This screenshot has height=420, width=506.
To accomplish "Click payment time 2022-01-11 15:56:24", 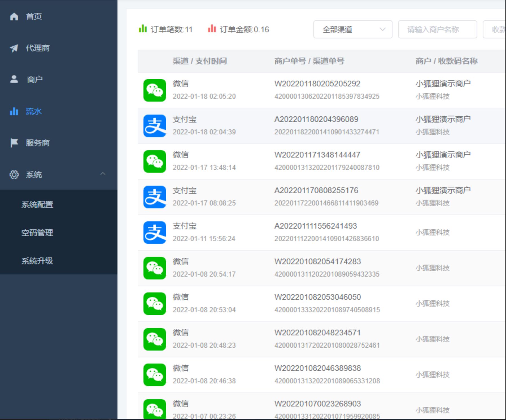I will click(204, 239).
